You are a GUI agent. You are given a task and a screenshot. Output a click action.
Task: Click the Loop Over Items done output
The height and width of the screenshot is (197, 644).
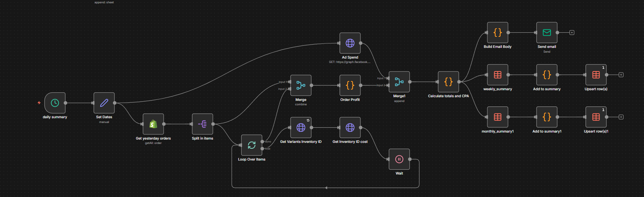point(262,142)
